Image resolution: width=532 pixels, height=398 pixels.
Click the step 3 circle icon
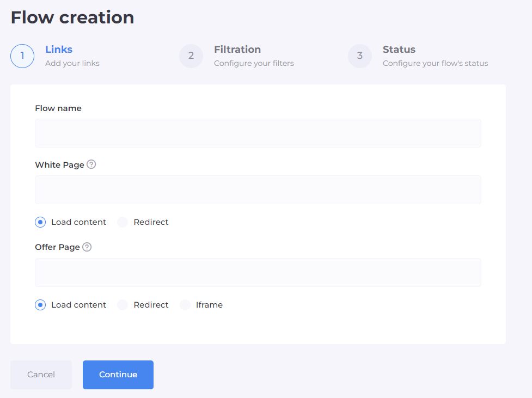pos(360,56)
